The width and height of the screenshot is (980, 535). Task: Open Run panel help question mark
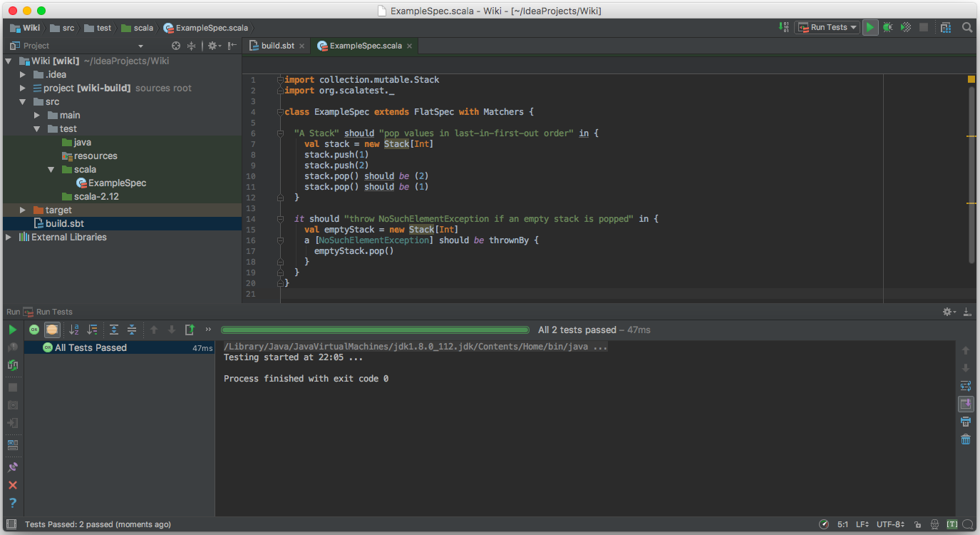(12, 503)
